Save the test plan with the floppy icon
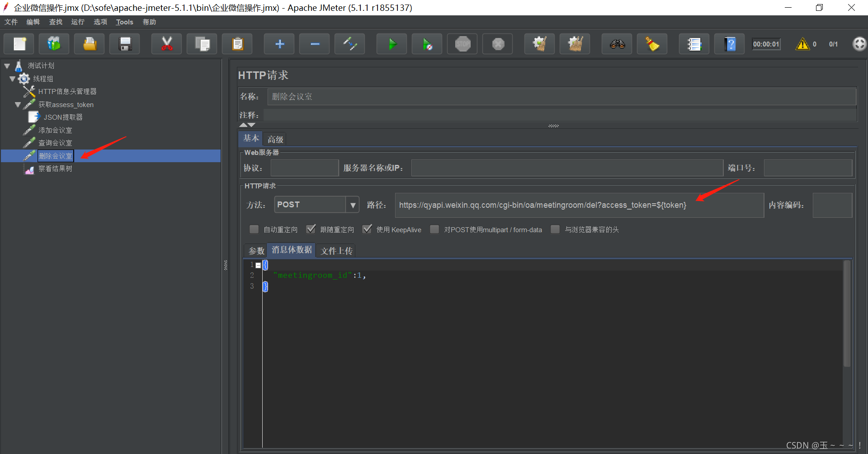 tap(125, 44)
